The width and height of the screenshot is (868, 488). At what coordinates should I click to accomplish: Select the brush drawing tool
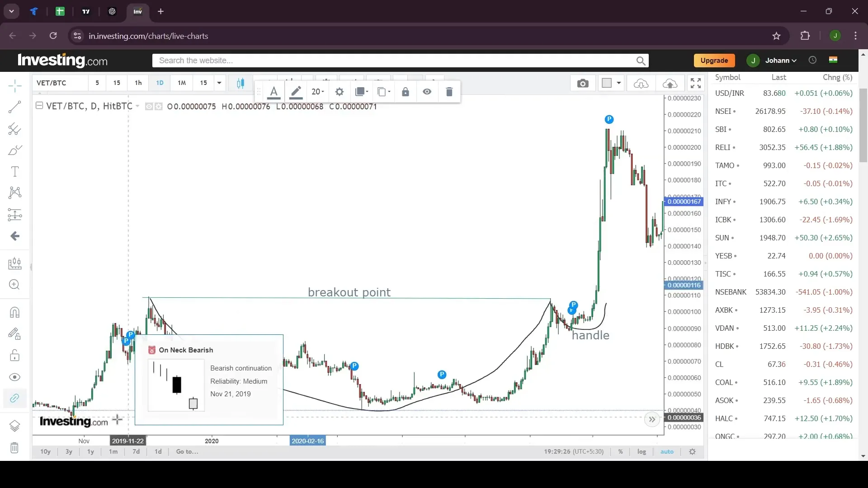(14, 150)
